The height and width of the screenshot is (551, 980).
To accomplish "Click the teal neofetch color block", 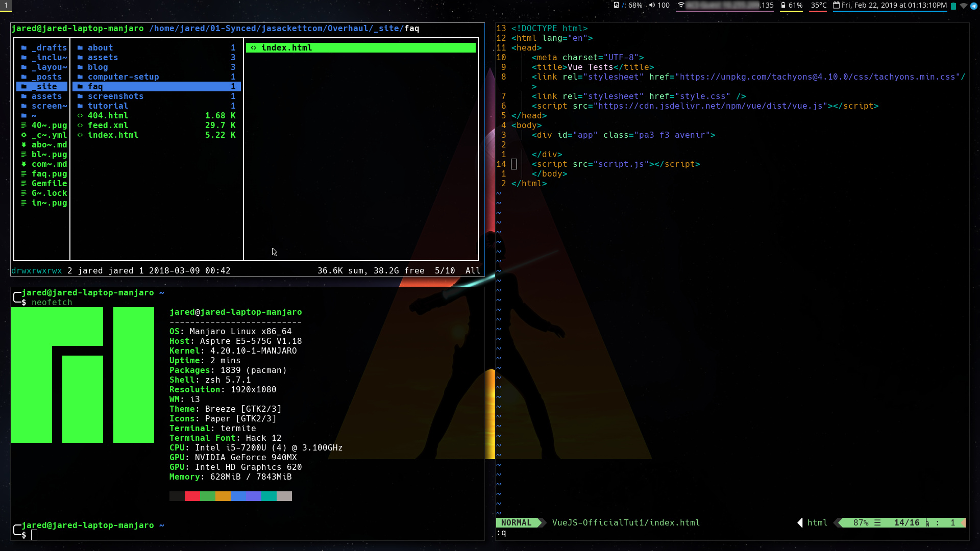I will pos(269,496).
